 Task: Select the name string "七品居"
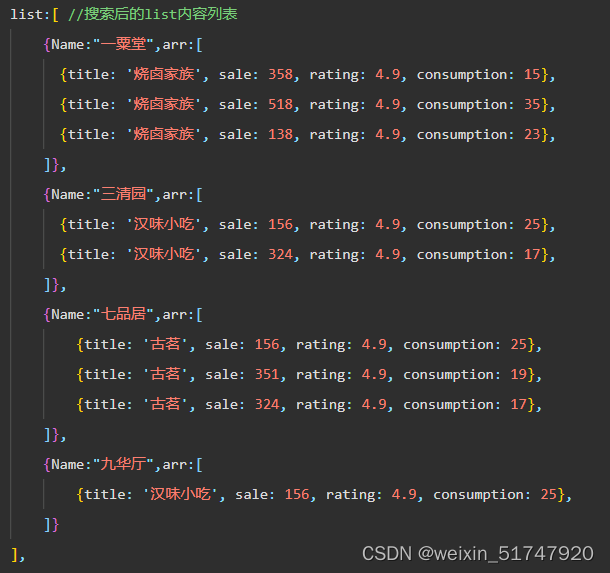coord(123,314)
